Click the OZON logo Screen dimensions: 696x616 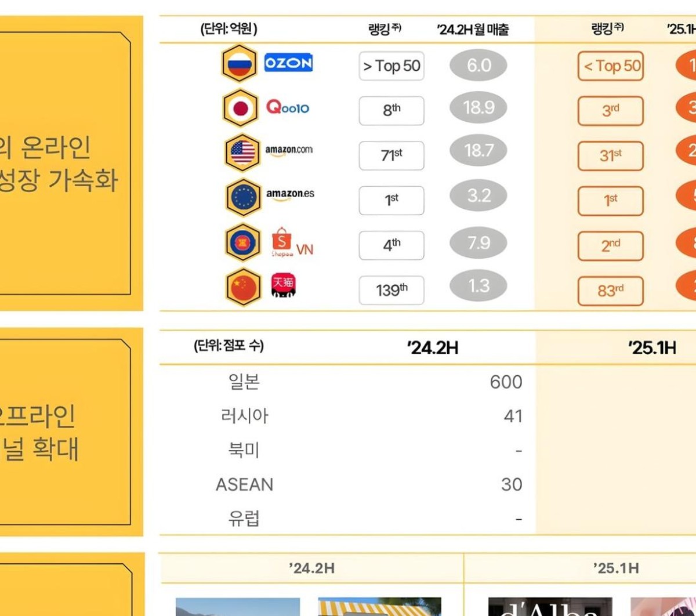pyautogui.click(x=288, y=63)
